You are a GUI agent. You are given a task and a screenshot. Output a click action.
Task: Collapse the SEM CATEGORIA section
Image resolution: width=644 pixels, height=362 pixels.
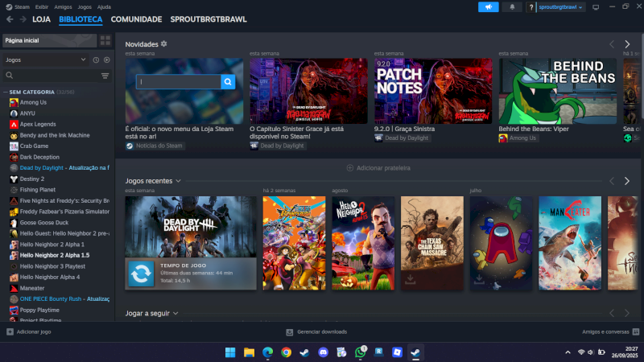5,92
